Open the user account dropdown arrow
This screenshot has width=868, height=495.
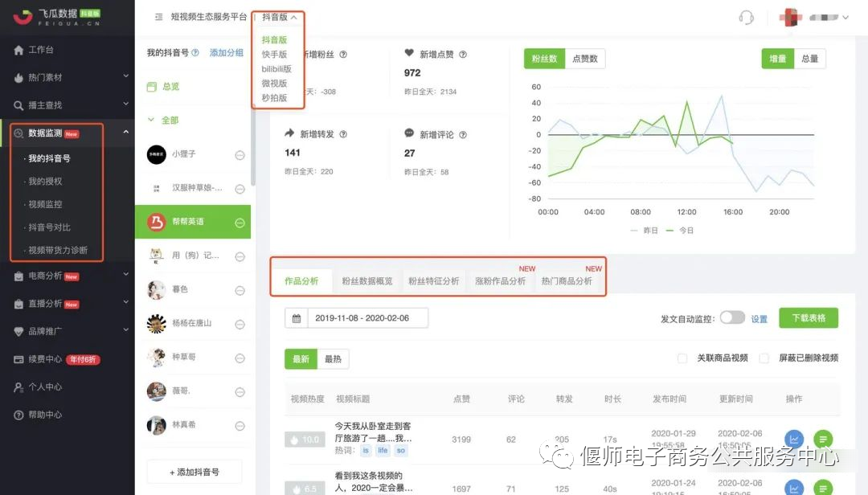click(x=845, y=17)
